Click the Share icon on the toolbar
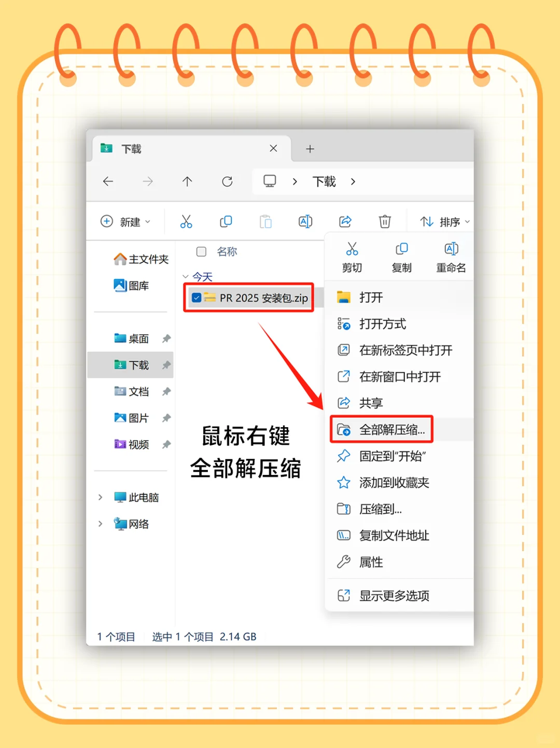The width and height of the screenshot is (560, 748). 345,221
